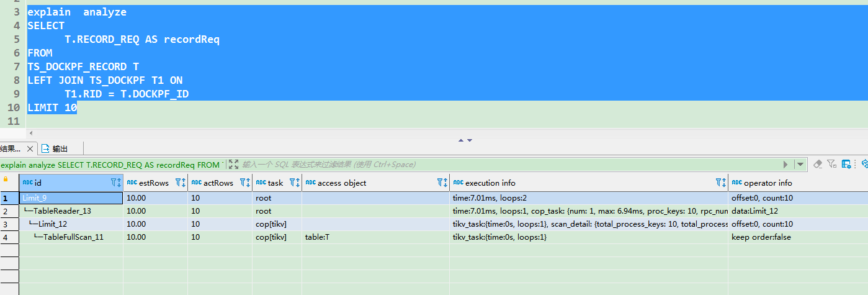Screen dimensions: 868x295
Task: Open filter/sort icon on access object column
Action: (442, 183)
